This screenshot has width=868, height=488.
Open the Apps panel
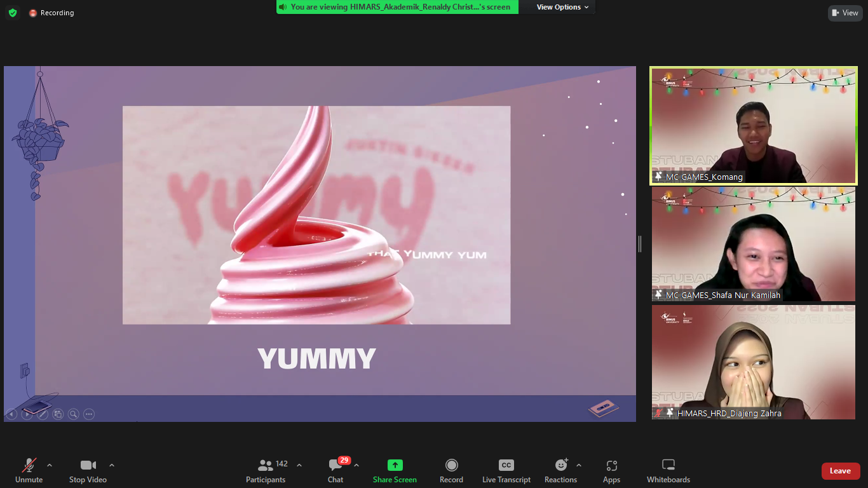coord(611,471)
